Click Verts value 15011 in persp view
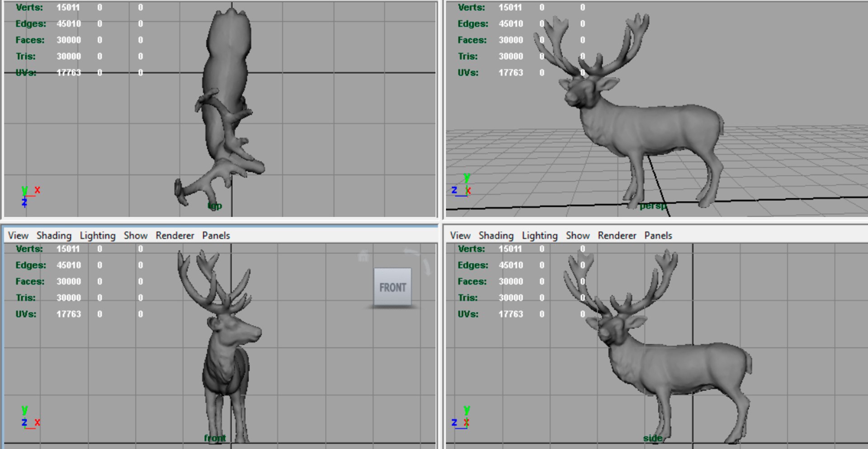The image size is (868, 449). (x=510, y=8)
